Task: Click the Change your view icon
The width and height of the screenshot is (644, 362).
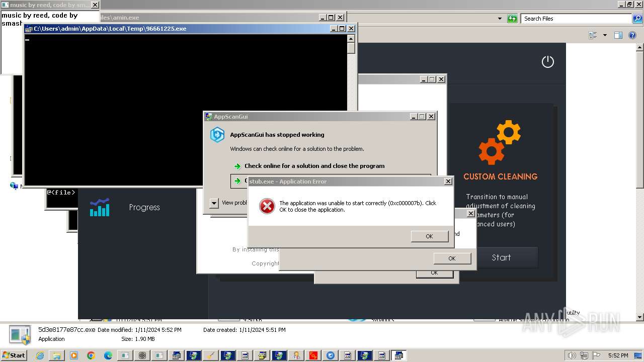Action: [593, 35]
